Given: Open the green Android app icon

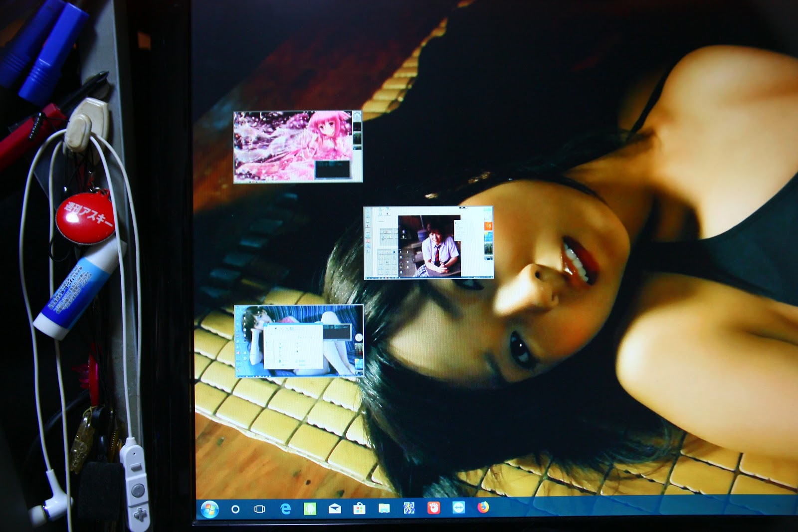Looking at the screenshot, I should tap(310, 509).
